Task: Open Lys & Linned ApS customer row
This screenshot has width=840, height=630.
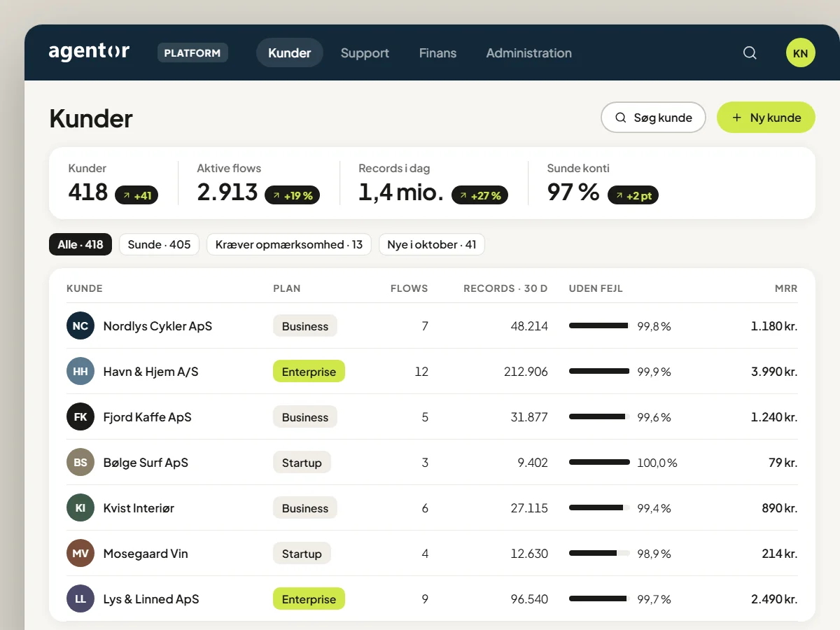Action: point(432,599)
